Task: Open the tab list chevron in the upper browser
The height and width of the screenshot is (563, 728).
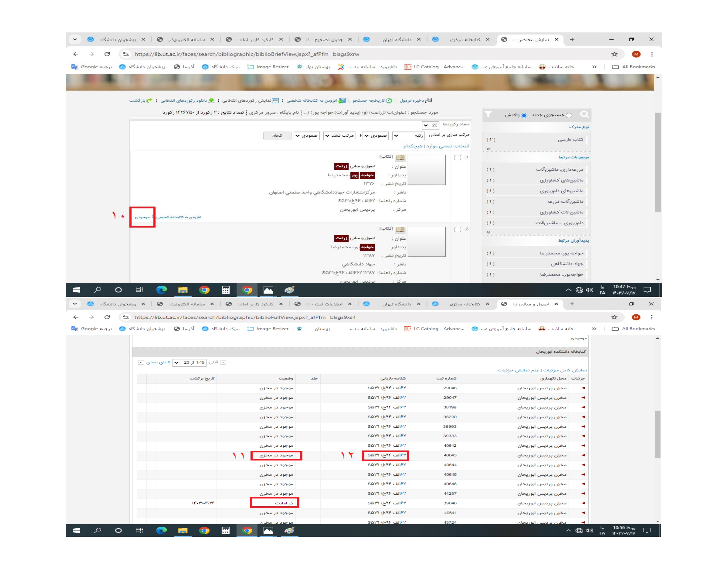Action: (75, 39)
